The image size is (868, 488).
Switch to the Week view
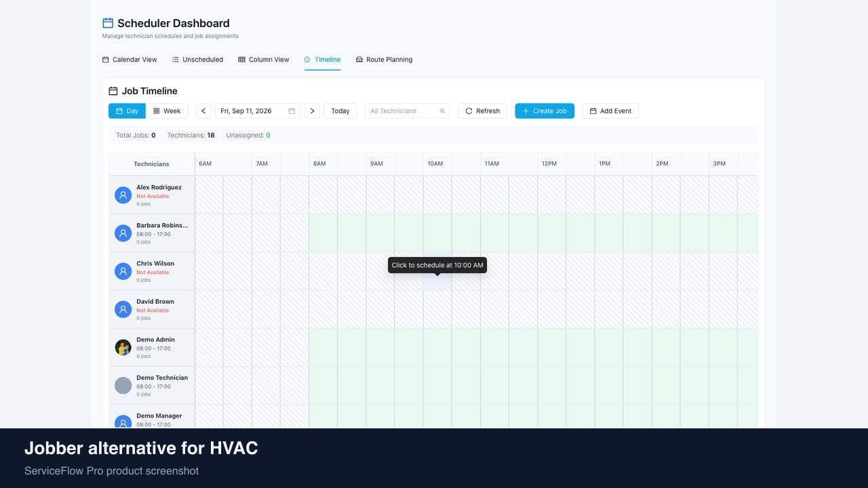[167, 111]
